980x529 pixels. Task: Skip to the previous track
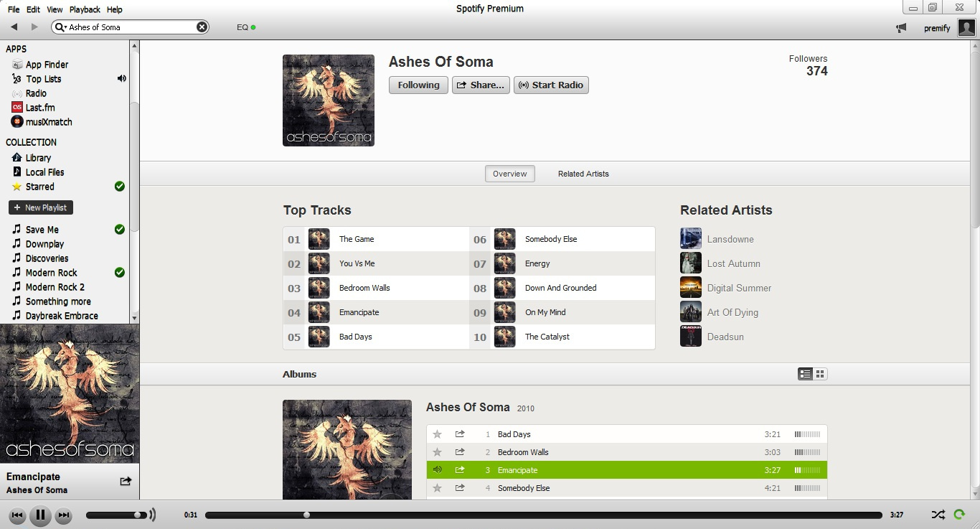pyautogui.click(x=18, y=515)
